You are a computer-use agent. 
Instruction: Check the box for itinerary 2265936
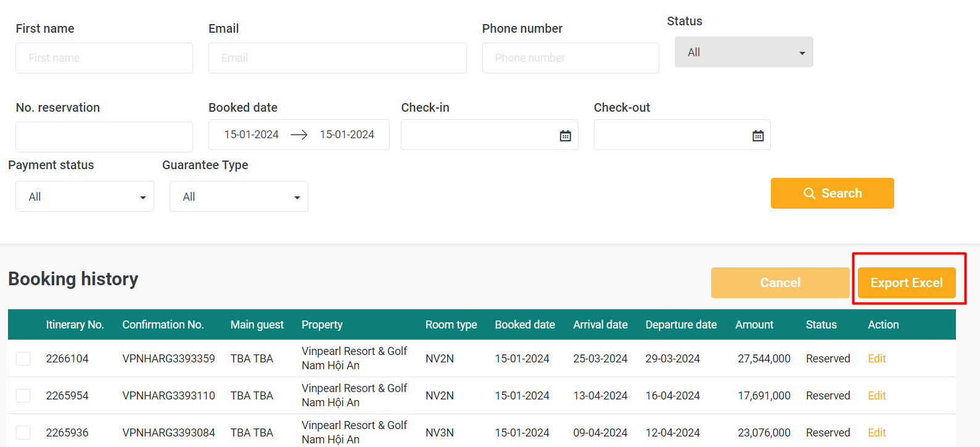click(x=23, y=433)
